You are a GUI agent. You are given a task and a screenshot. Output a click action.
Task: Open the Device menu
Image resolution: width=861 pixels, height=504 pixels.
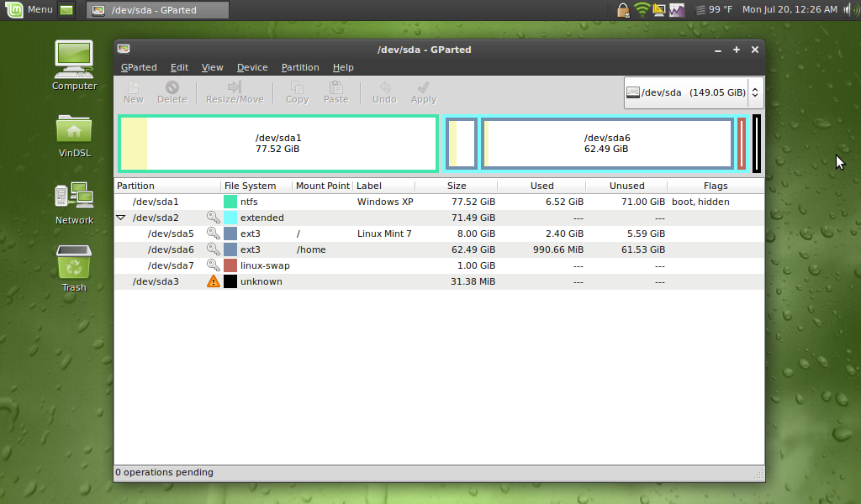tap(254, 67)
